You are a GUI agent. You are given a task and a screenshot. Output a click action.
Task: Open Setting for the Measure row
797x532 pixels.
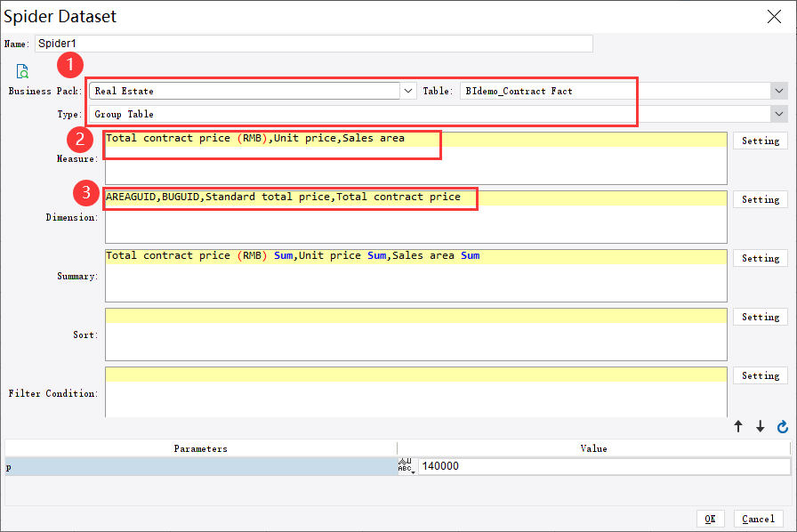pos(760,141)
